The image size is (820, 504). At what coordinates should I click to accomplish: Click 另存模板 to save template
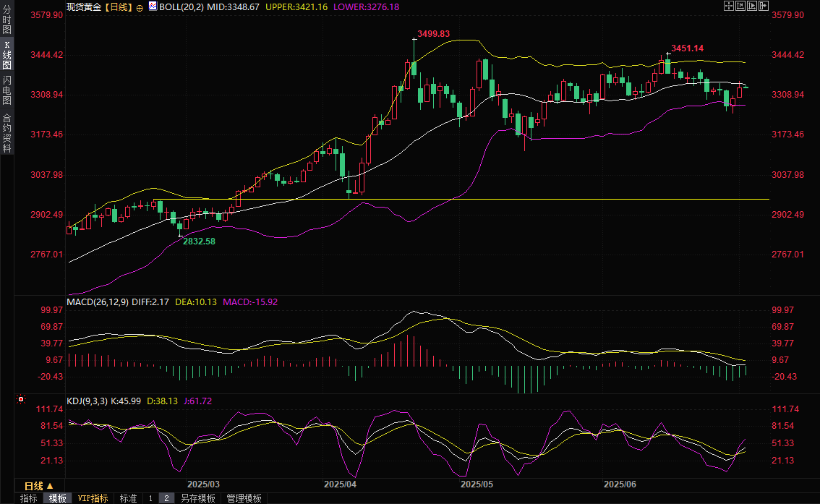(198, 498)
